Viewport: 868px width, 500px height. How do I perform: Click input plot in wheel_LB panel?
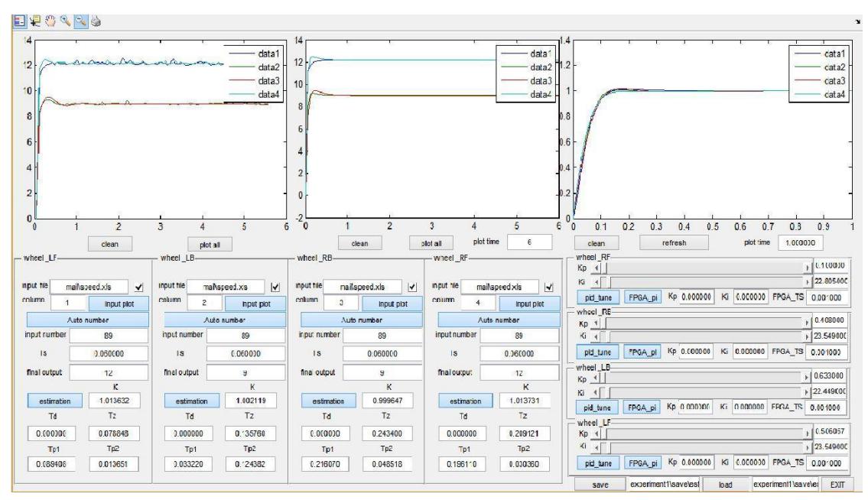255,304
